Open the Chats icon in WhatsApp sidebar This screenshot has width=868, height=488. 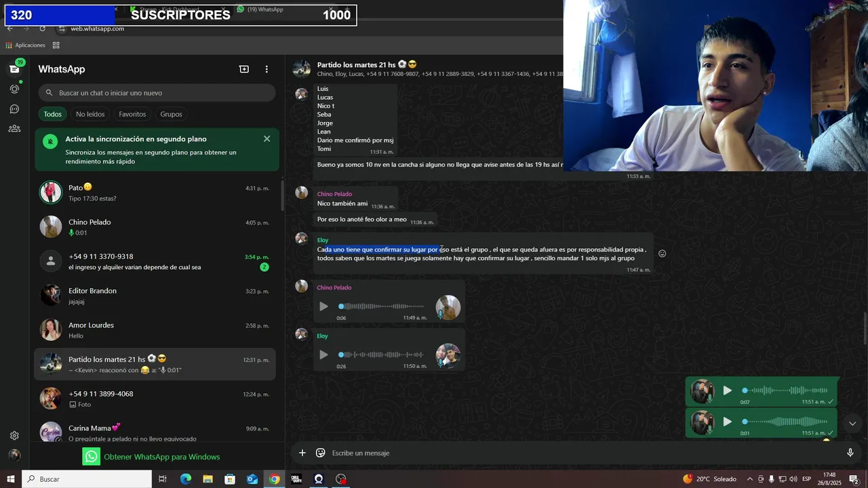click(14, 69)
